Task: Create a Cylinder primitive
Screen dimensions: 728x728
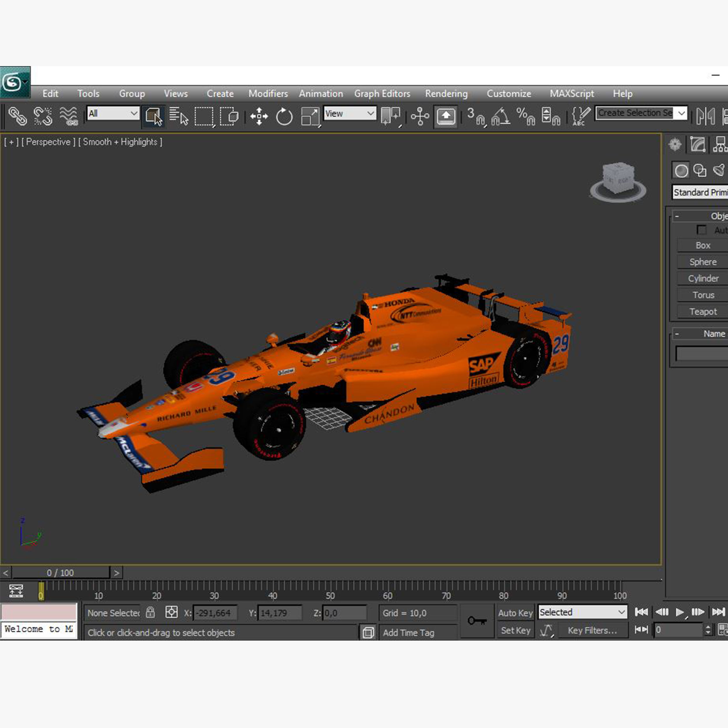Action: point(703,278)
